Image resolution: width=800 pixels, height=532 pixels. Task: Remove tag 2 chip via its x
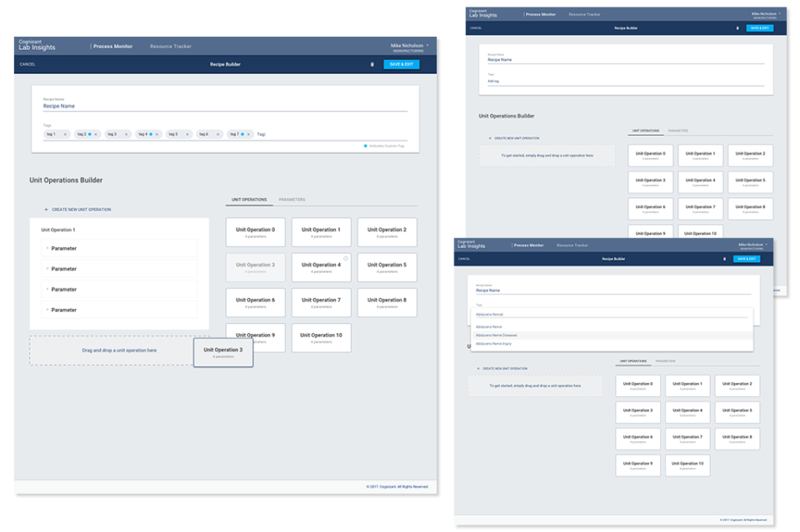[95, 135]
